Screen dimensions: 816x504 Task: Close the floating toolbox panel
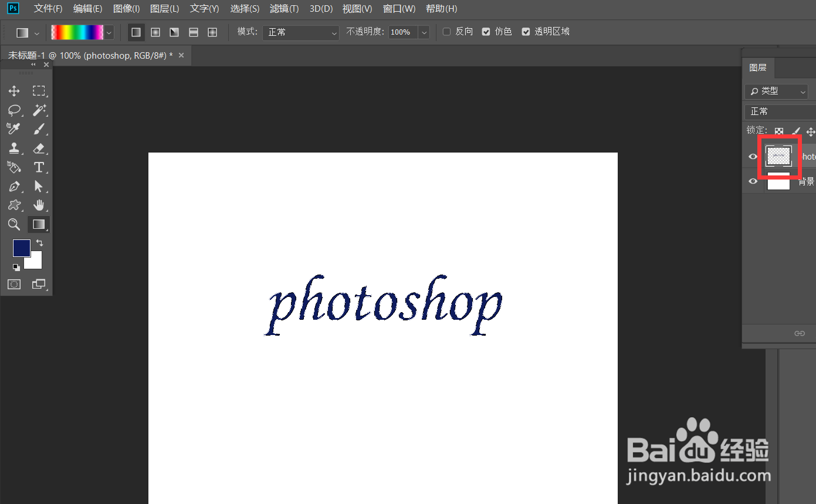(46, 65)
